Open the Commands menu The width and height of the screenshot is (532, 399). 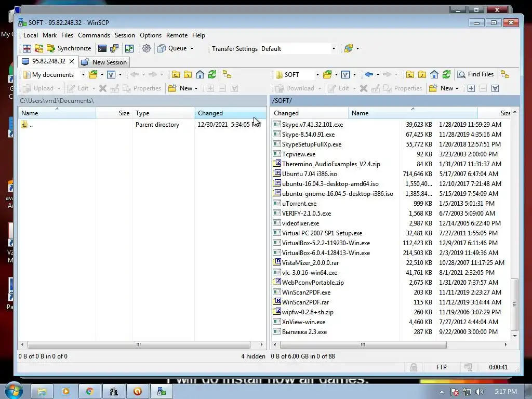tap(94, 35)
